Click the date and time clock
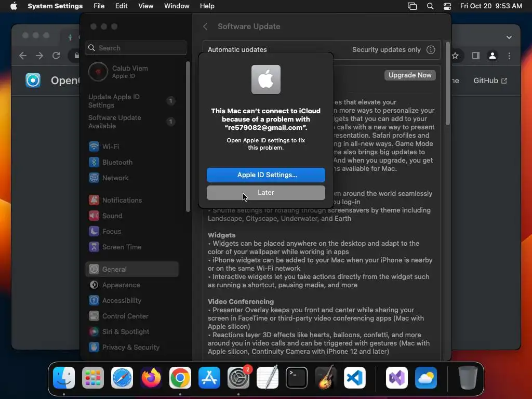532x399 pixels. pyautogui.click(x=491, y=6)
